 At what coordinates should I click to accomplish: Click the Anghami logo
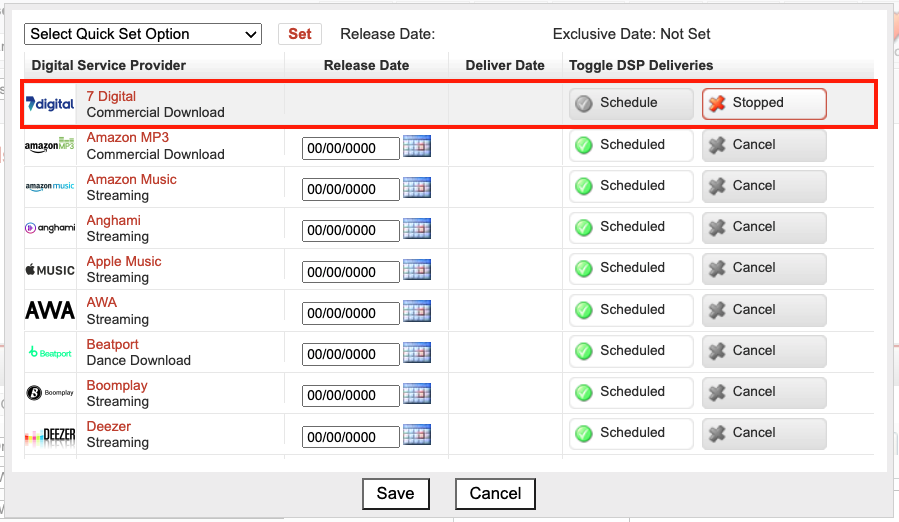coord(50,228)
